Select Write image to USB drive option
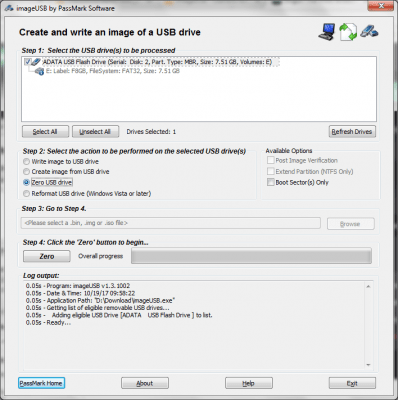Viewport: 398px width, 400px height. tap(26, 162)
